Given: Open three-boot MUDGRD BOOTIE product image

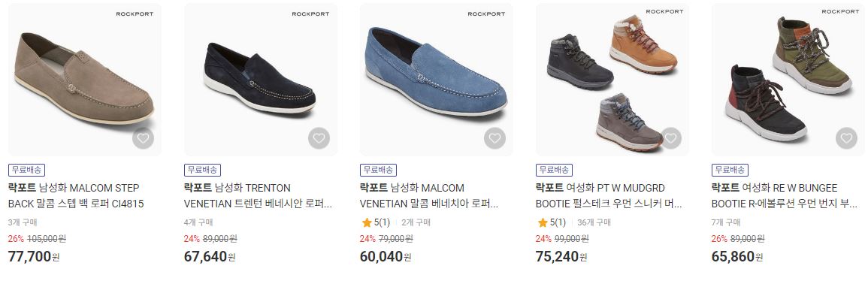Looking at the screenshot, I should tap(612, 80).
